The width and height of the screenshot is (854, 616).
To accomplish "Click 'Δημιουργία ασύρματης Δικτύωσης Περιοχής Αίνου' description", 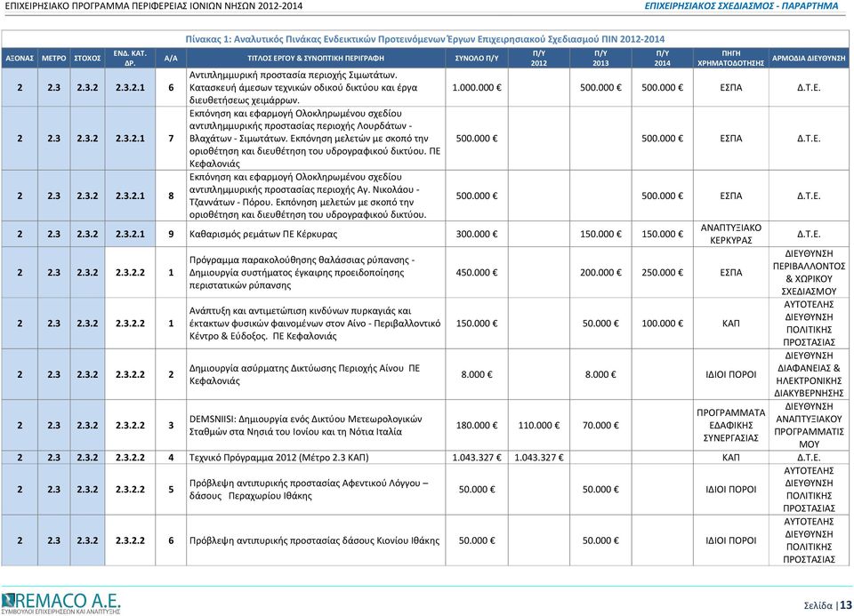I will coord(304,374).
